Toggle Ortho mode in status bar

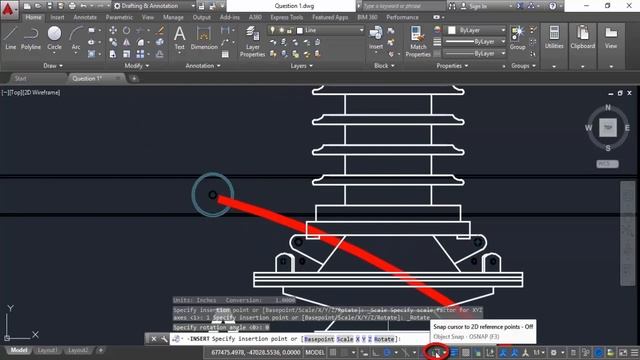coord(375,352)
